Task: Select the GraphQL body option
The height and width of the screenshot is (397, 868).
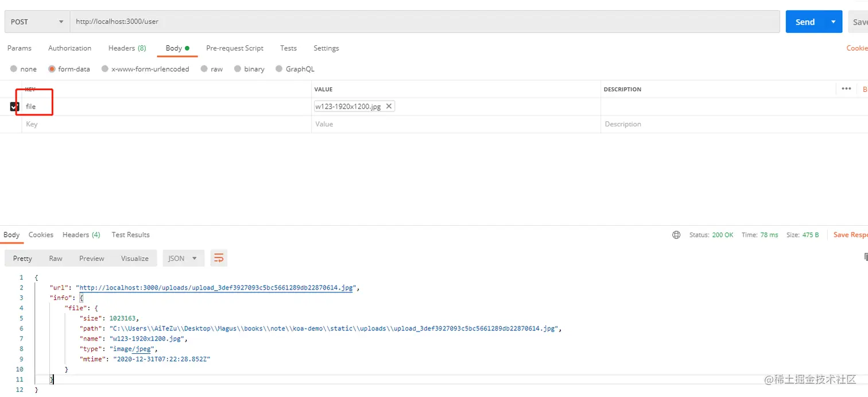Action: (x=280, y=69)
